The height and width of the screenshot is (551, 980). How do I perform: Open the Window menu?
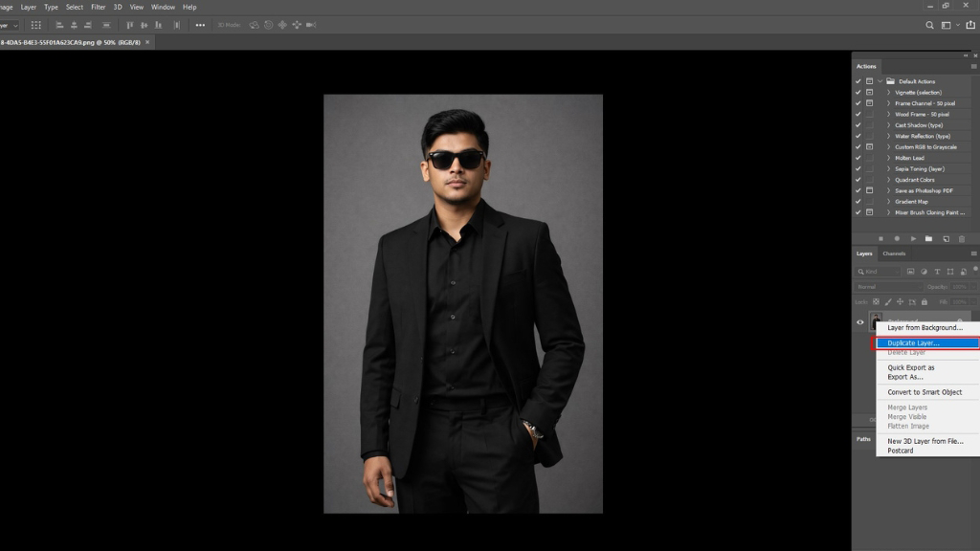(x=163, y=7)
